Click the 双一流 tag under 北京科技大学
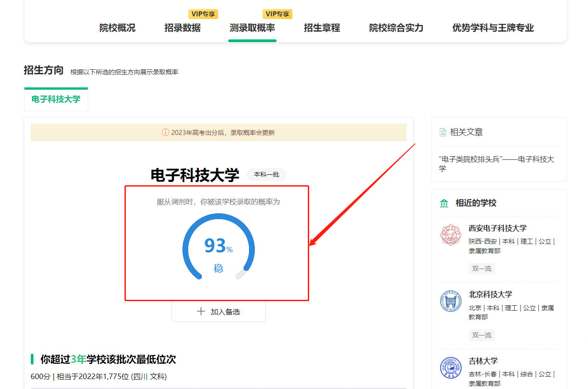588x389 pixels. click(482, 335)
